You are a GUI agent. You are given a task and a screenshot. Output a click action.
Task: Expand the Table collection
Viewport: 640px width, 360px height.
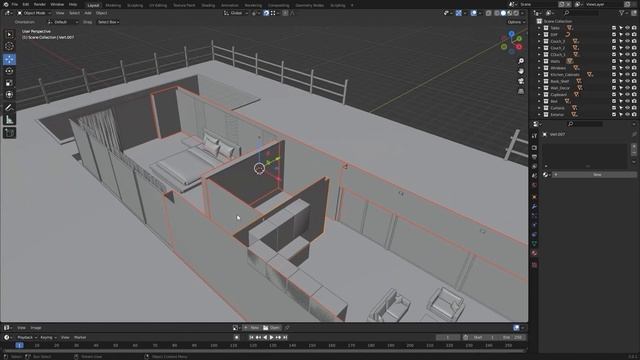point(539,28)
